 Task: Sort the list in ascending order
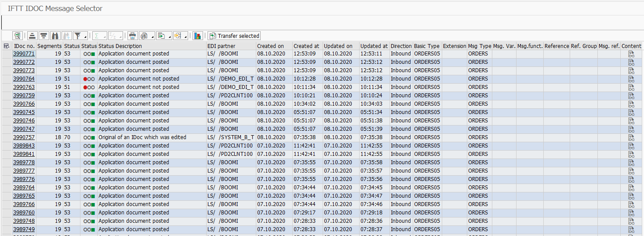[33, 36]
